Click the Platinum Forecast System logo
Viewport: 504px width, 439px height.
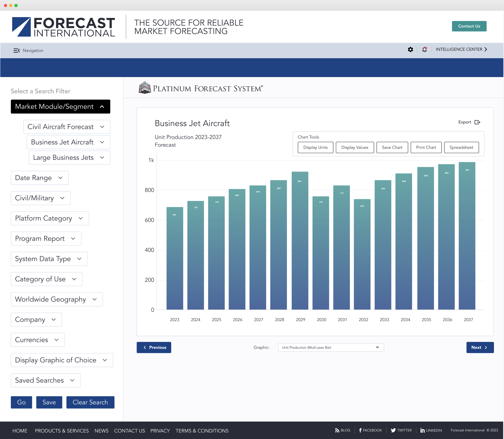(x=201, y=88)
